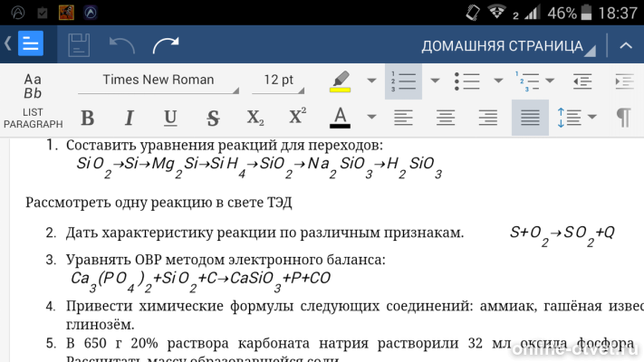The height and width of the screenshot is (362, 644).
Task: Click the word 'глинозём.'
Action: 101,325
